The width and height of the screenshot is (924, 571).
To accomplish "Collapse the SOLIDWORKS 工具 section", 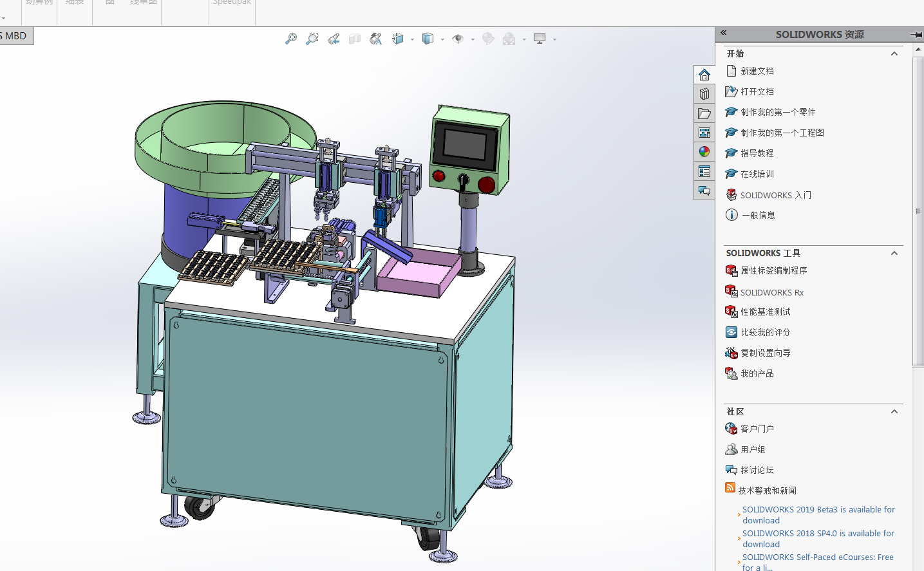I will [894, 253].
